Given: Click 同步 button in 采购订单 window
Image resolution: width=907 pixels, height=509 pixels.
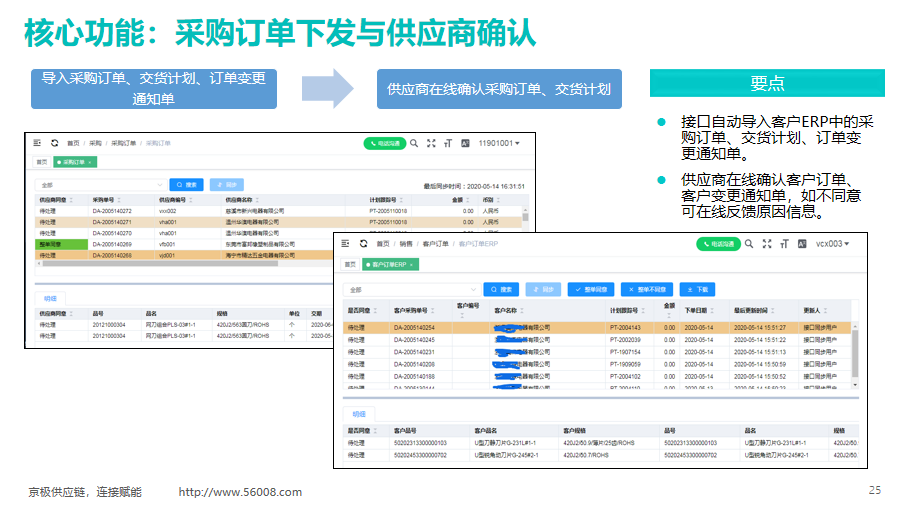Looking at the screenshot, I should (x=227, y=185).
